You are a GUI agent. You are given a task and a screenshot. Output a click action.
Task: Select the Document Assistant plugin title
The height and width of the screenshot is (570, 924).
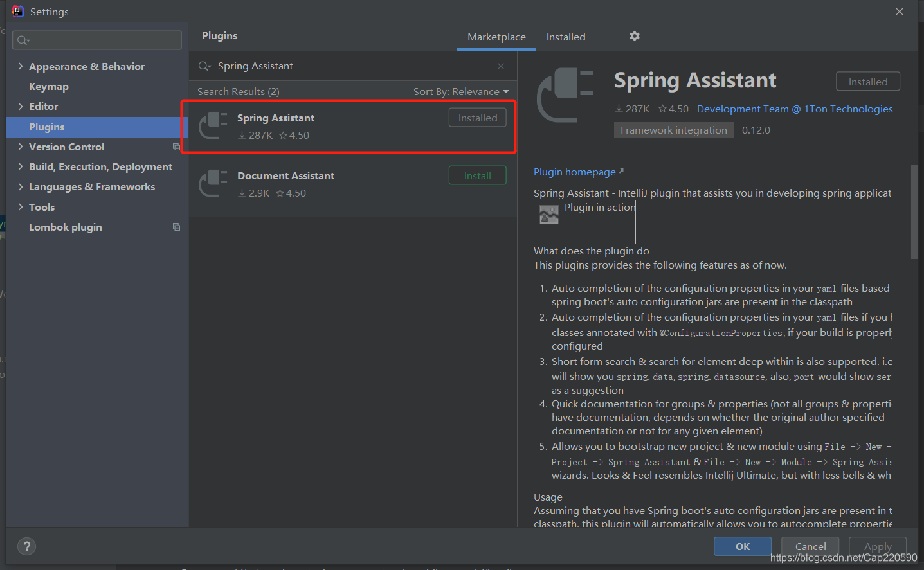pyautogui.click(x=286, y=176)
